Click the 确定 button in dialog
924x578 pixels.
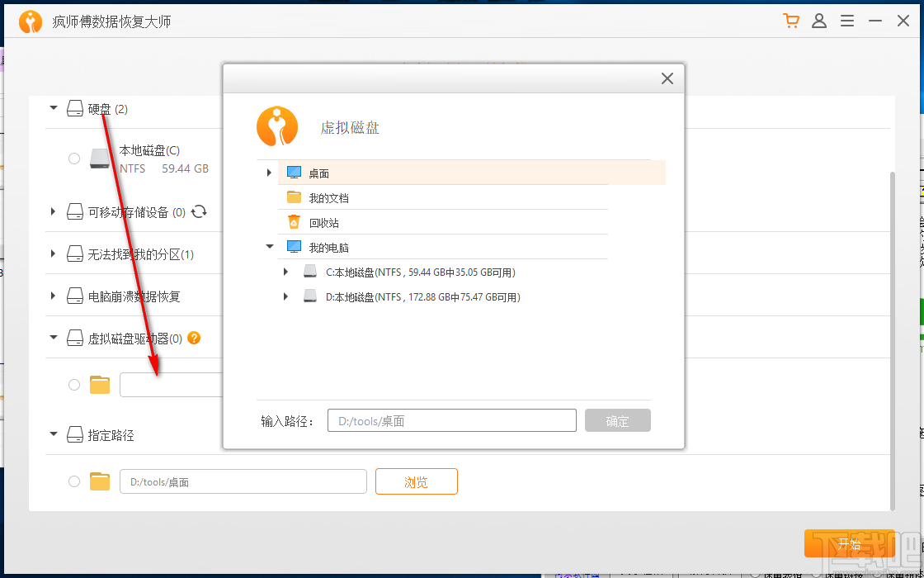tap(618, 420)
